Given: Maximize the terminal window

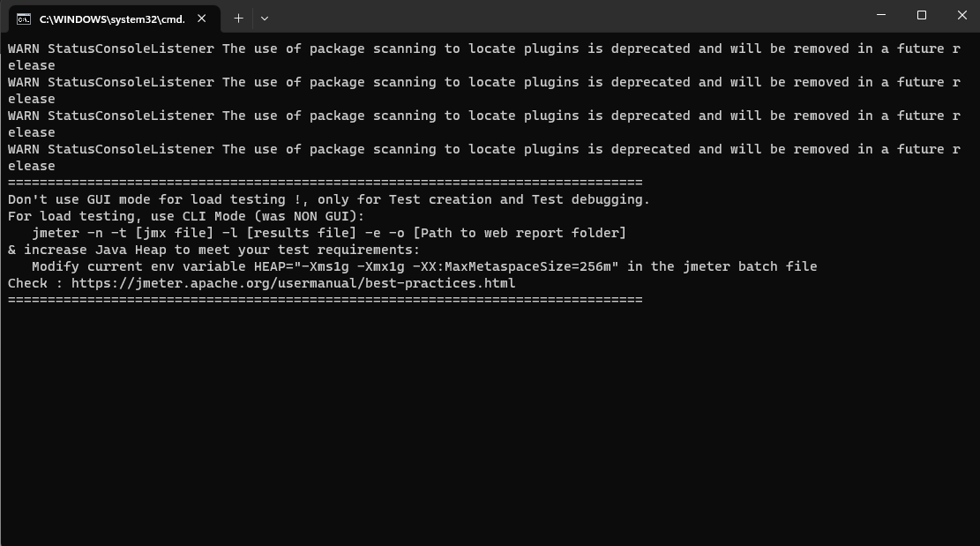Looking at the screenshot, I should pos(922,15).
